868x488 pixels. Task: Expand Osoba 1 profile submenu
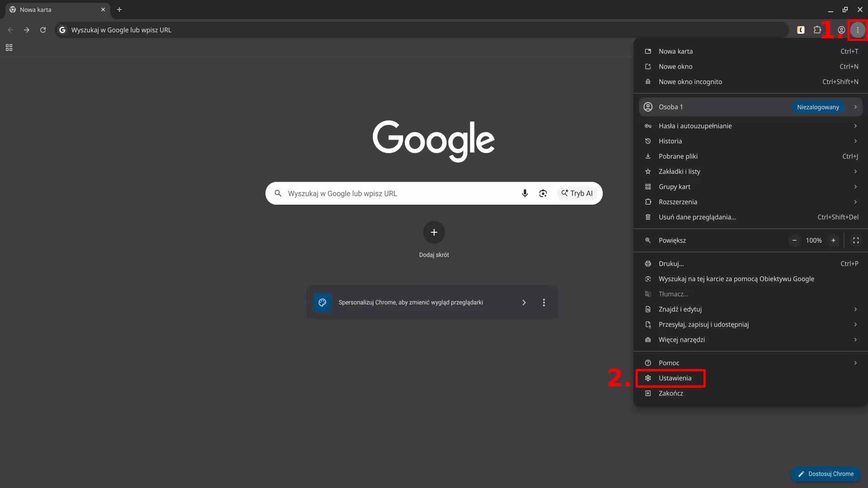[x=750, y=107]
